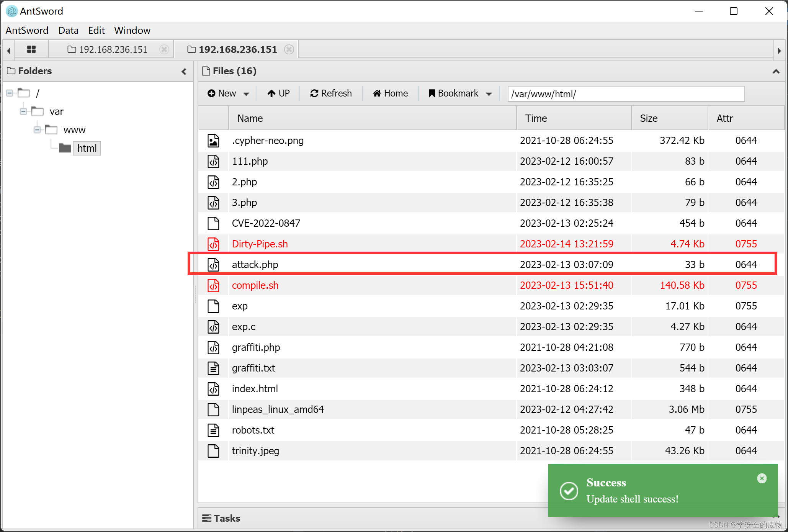This screenshot has height=532, width=788.
Task: Click the code file icon of exp.c
Action: (213, 327)
